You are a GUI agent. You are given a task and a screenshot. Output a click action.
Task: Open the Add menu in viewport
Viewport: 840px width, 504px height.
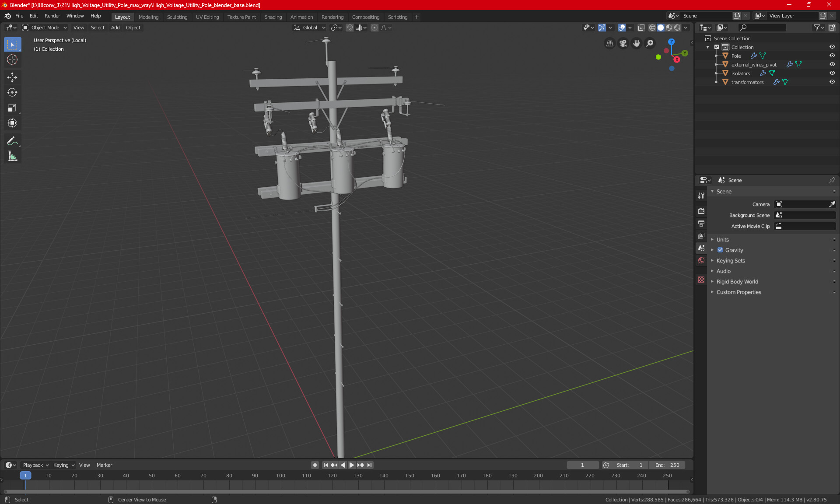pos(115,28)
